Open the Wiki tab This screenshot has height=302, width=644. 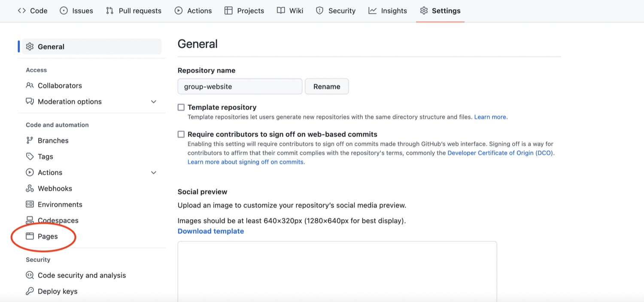pyautogui.click(x=290, y=11)
